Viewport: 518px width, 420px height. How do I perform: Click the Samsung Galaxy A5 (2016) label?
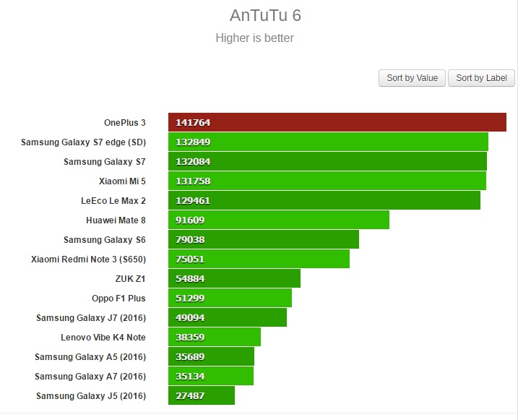pos(90,357)
